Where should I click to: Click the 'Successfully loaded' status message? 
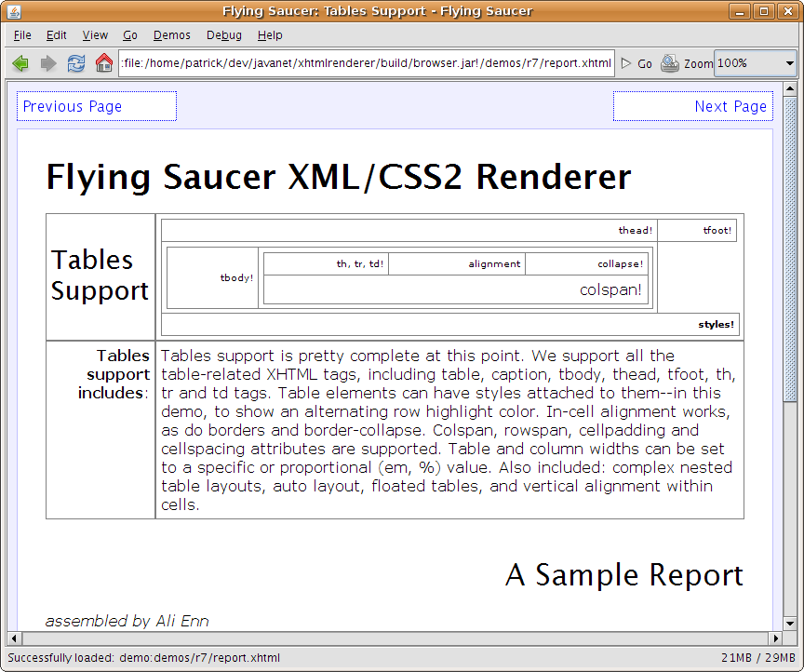[144, 658]
